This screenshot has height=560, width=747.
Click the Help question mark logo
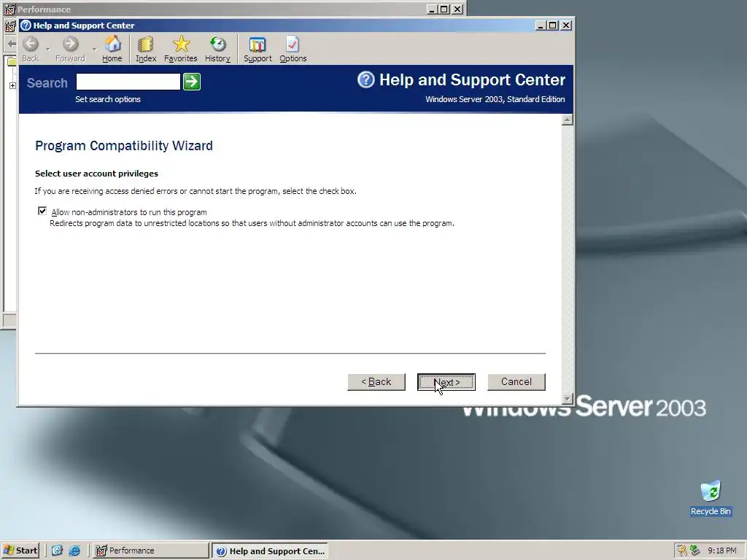click(366, 79)
